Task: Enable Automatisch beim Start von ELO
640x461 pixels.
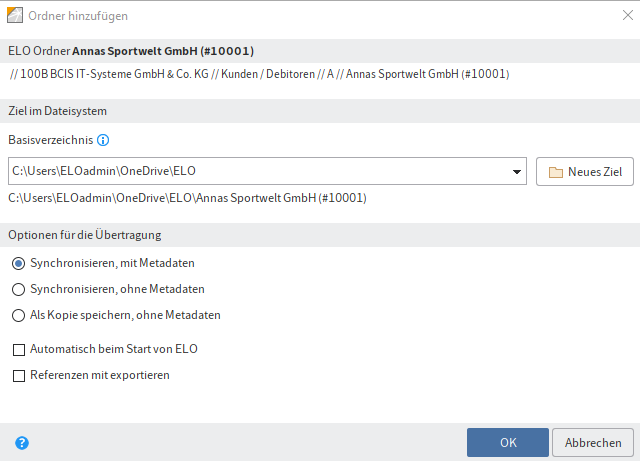Action: coord(19,350)
